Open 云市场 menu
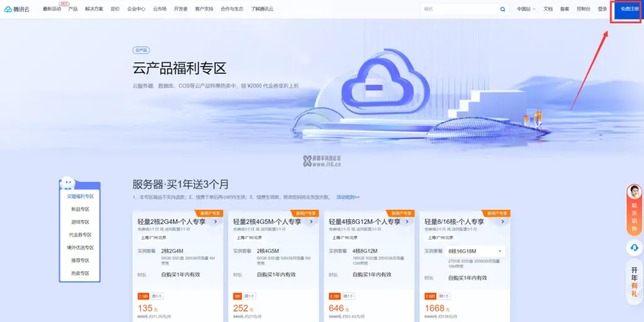 coord(160,9)
